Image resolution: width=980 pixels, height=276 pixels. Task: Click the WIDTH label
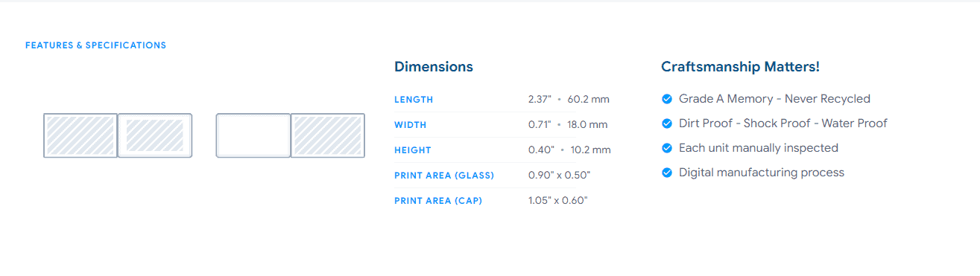411,125
